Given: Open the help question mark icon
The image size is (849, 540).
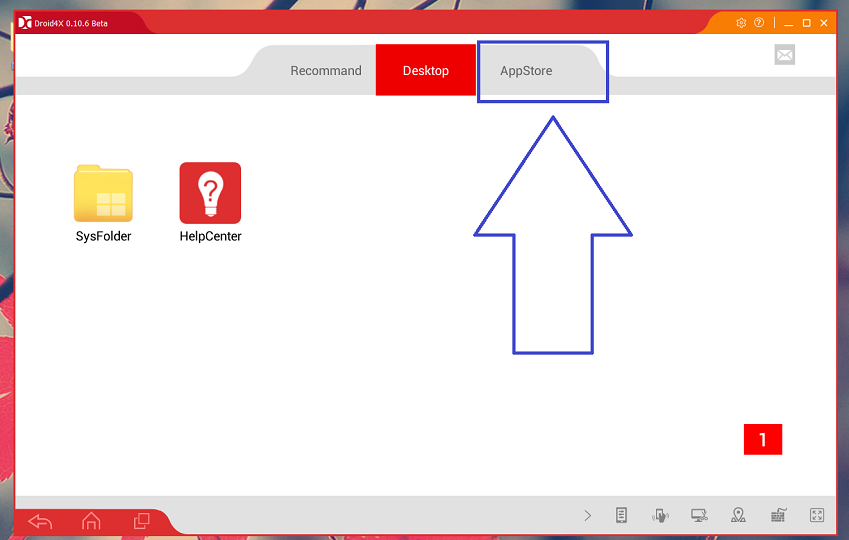Looking at the screenshot, I should coord(759,23).
